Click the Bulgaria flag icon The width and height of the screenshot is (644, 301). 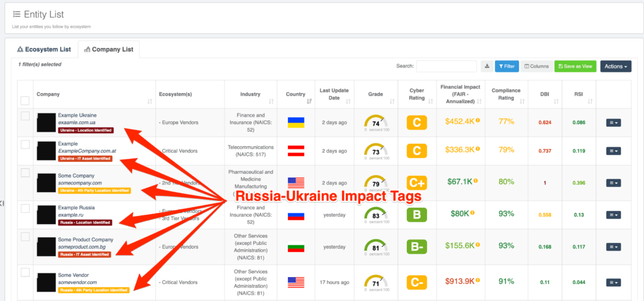(296, 247)
